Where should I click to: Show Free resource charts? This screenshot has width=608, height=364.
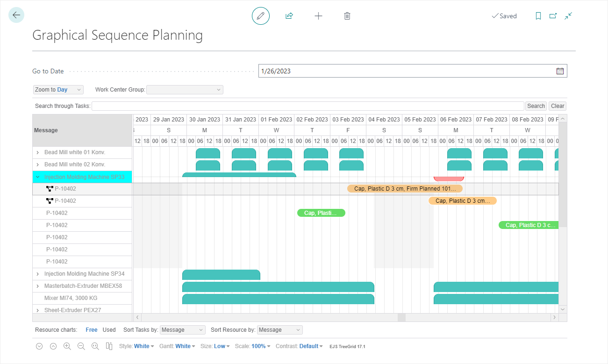pos(91,329)
